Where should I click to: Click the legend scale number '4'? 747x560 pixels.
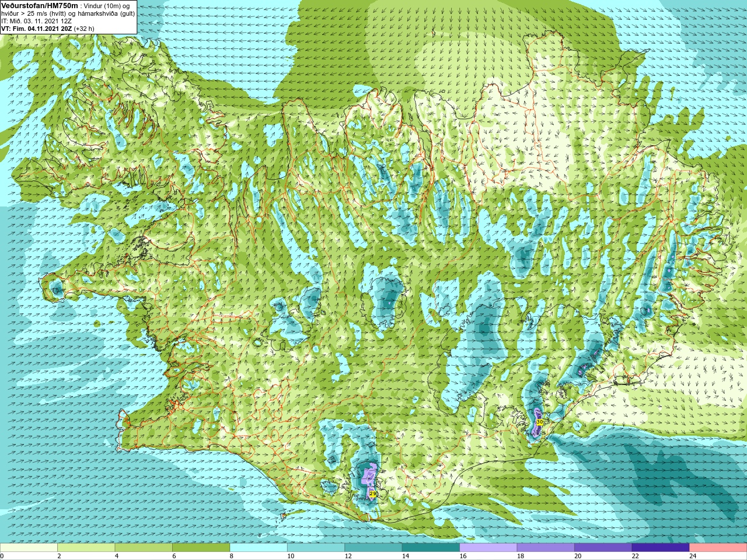click(x=117, y=556)
